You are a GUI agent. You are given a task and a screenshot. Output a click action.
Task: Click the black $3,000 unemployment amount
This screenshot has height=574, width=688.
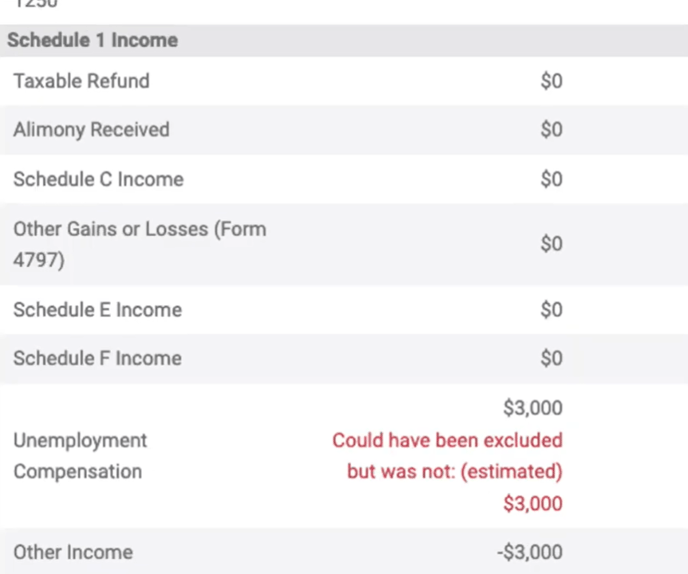click(x=533, y=408)
